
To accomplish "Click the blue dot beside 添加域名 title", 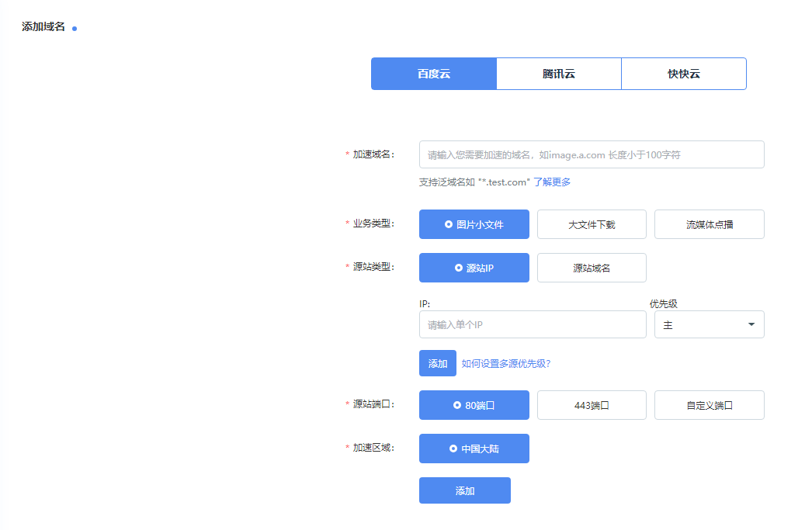I will [x=75, y=29].
